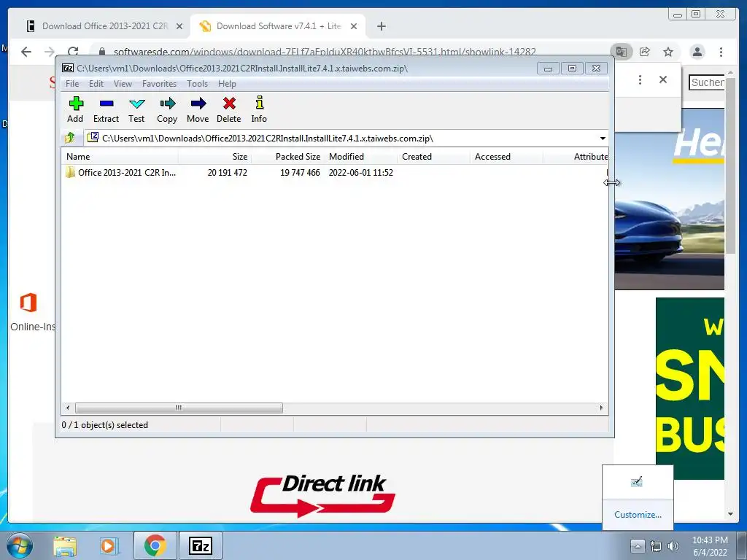Viewport: 747px width, 560px height.
Task: Click the volume speaker tray icon
Action: point(673,546)
